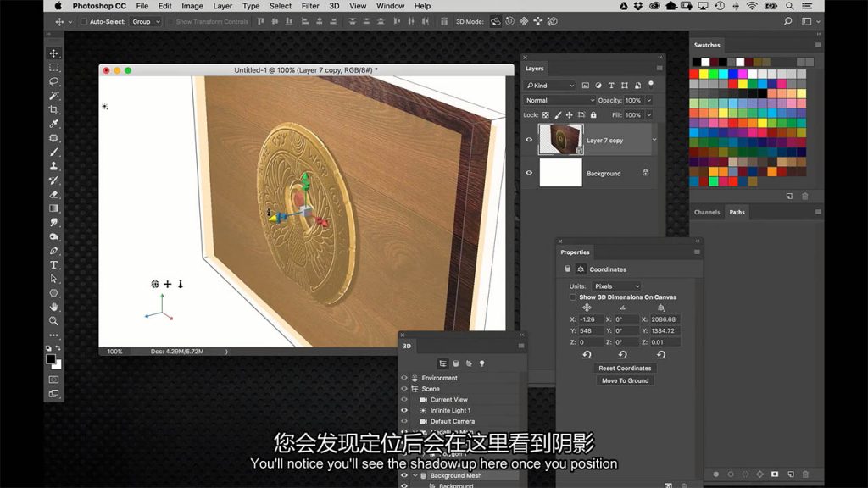This screenshot has height=488, width=868.
Task: Toggle visibility of Infinite Light 1
Action: [404, 410]
